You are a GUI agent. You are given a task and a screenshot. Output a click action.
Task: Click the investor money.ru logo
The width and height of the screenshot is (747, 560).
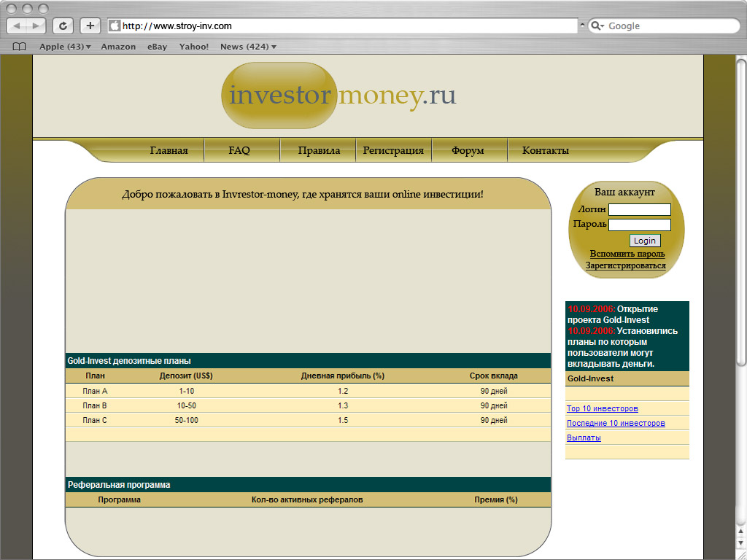339,96
